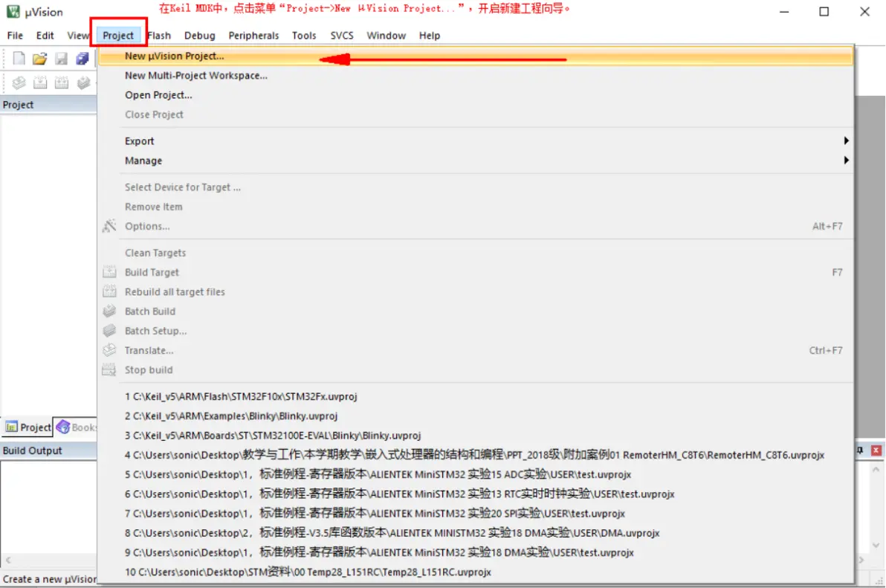The image size is (886, 588).
Task: Select the Close Project entry
Action: coord(475,114)
